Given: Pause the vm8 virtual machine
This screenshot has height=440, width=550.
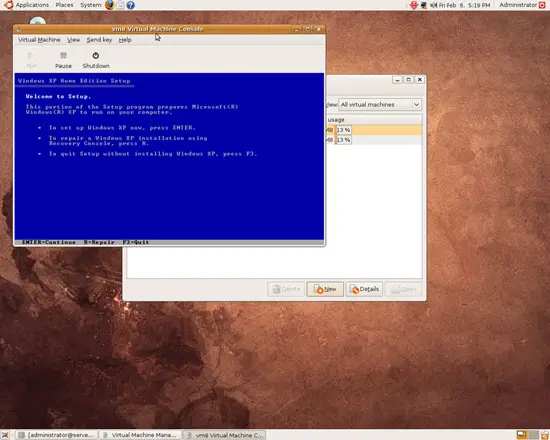Looking at the screenshot, I should pyautogui.click(x=63, y=60).
